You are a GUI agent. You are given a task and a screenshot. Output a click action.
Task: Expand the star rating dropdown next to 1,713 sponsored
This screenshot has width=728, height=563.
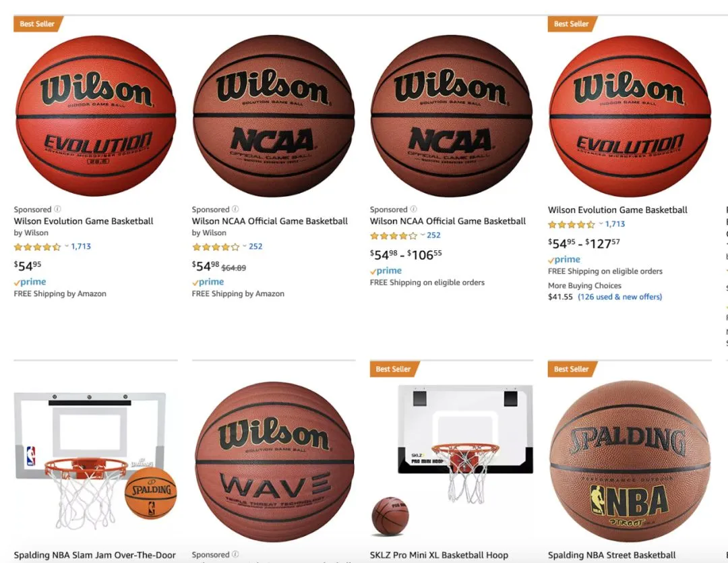pos(66,245)
